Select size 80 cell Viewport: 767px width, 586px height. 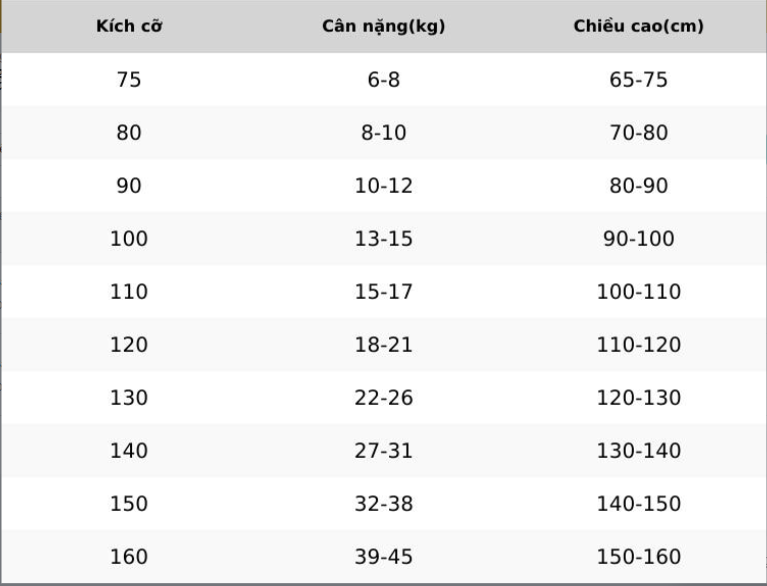coord(129,133)
